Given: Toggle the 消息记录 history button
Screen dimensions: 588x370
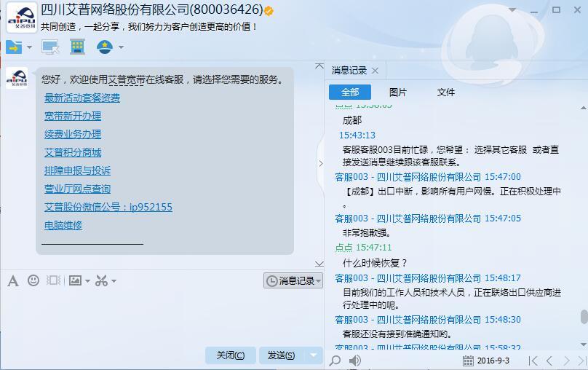Looking at the screenshot, I should pos(293,280).
